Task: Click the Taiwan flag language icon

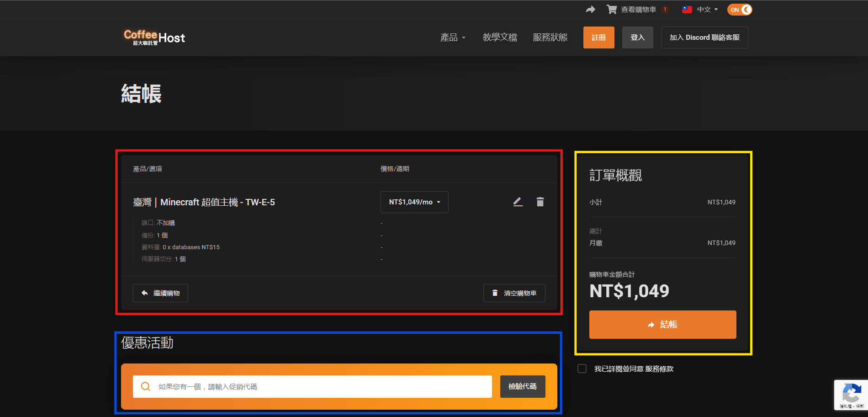Action: (x=687, y=10)
